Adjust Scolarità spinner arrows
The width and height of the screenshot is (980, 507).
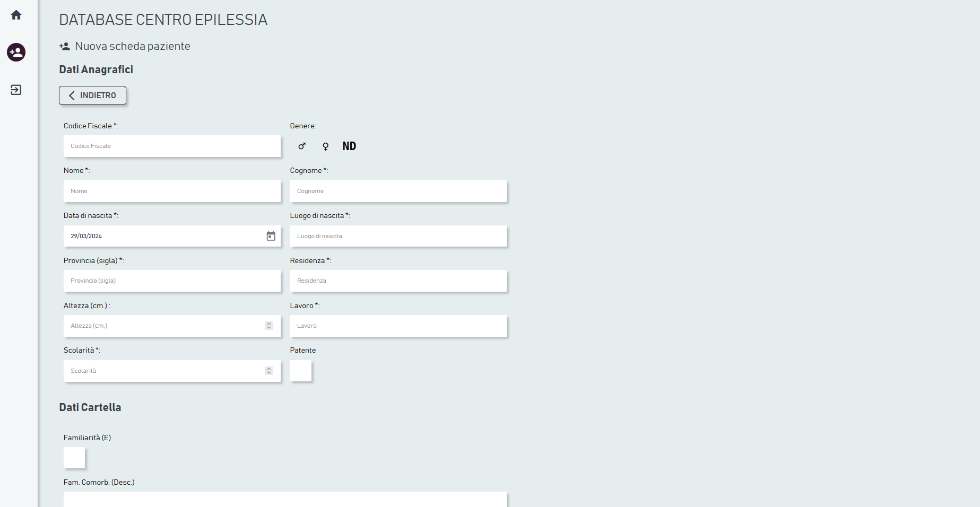pyautogui.click(x=269, y=371)
